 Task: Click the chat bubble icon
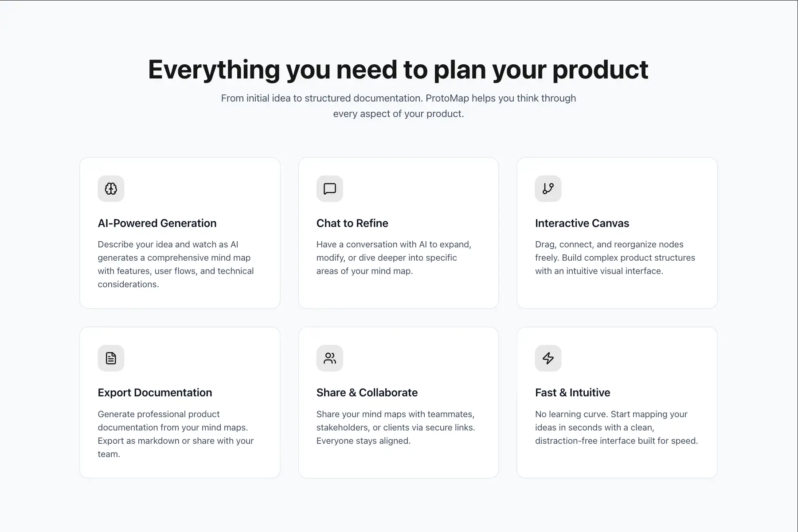330,189
